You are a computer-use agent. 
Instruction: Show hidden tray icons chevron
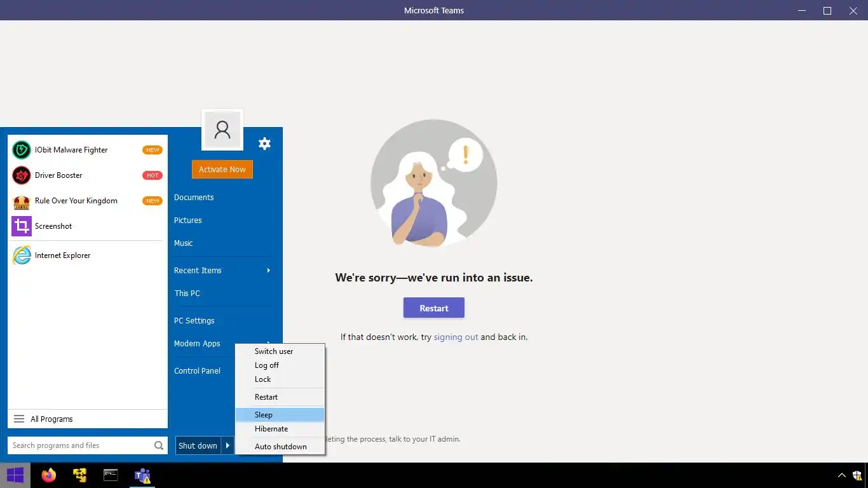click(842, 475)
